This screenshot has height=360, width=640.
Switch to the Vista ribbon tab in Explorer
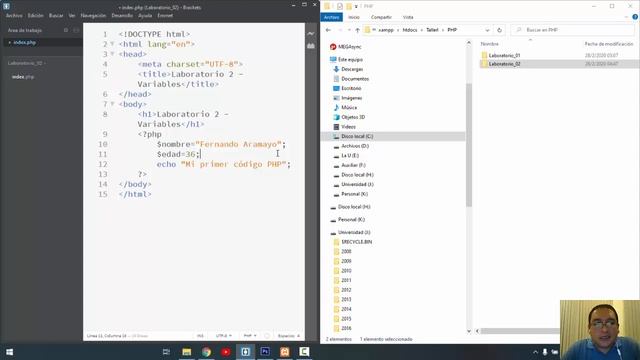[x=408, y=17]
